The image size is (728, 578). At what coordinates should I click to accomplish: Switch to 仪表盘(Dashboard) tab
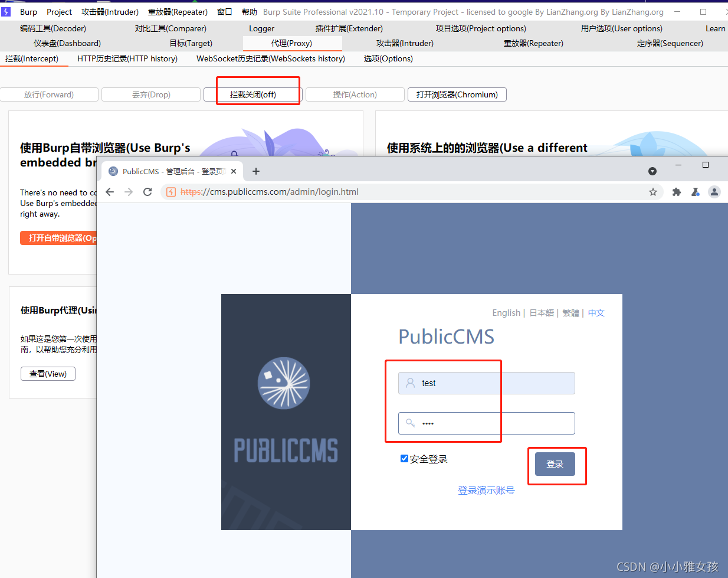click(x=67, y=43)
